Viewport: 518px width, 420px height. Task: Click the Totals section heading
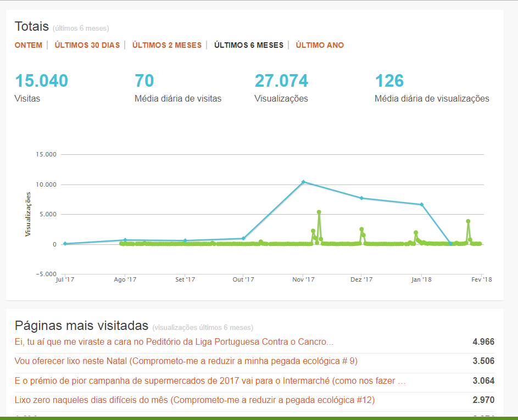(x=31, y=26)
